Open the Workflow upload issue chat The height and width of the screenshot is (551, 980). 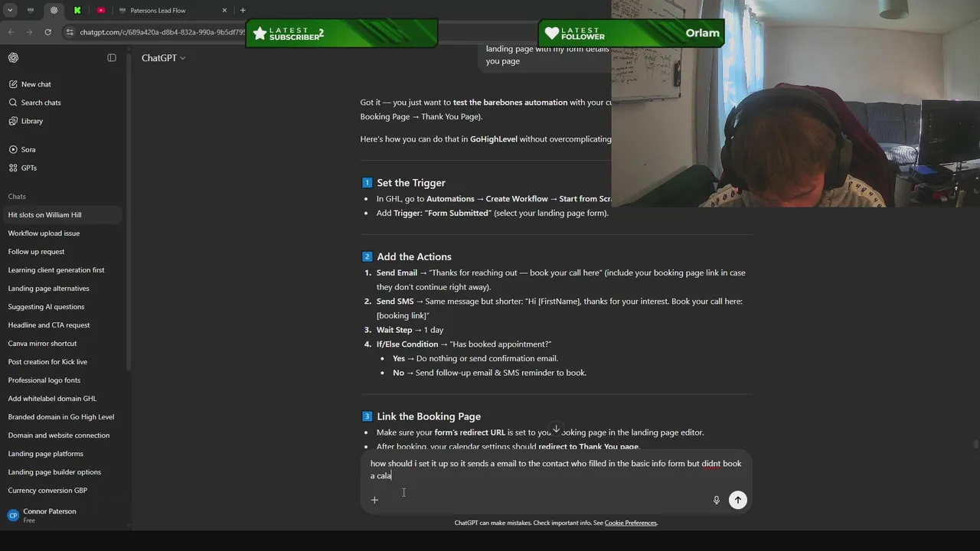(61, 233)
